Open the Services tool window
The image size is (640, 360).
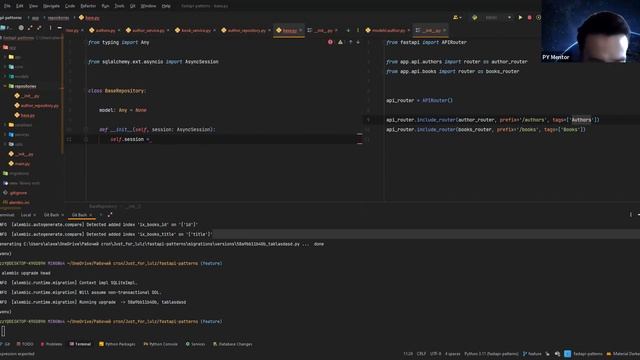click(x=195, y=344)
